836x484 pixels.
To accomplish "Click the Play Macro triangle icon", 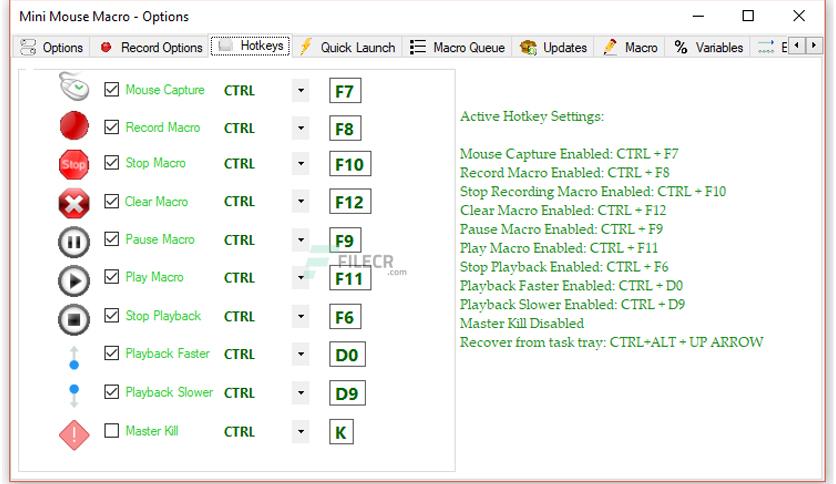I will (74, 280).
